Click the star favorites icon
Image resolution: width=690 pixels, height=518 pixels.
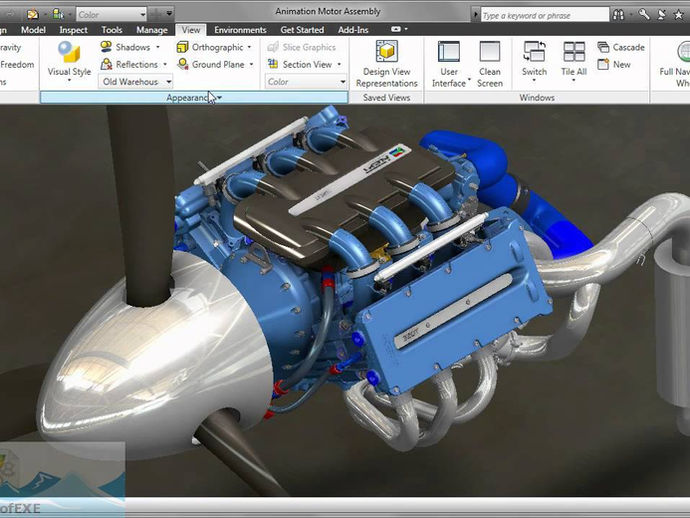[x=679, y=15]
